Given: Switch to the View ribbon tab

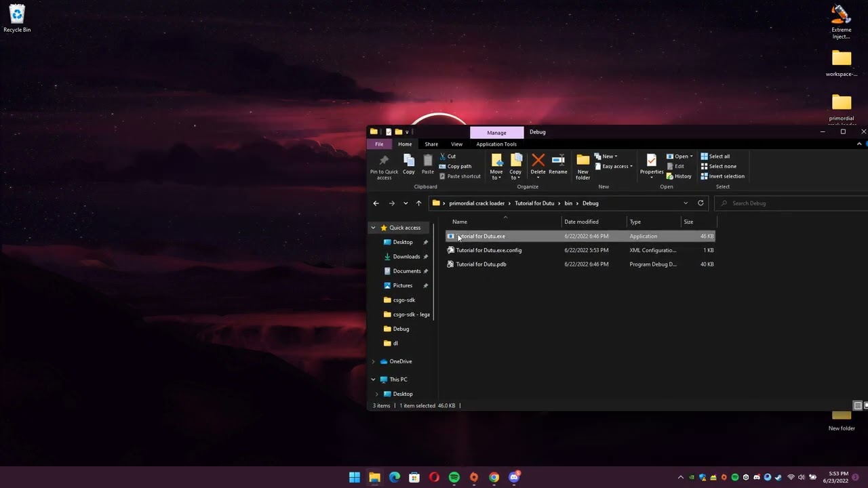Looking at the screenshot, I should click(457, 144).
